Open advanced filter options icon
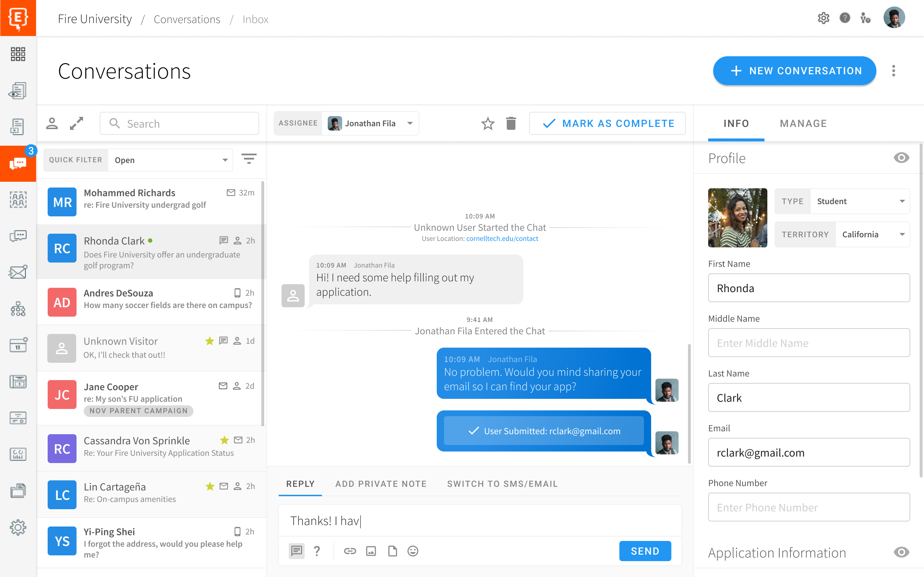 (x=249, y=159)
